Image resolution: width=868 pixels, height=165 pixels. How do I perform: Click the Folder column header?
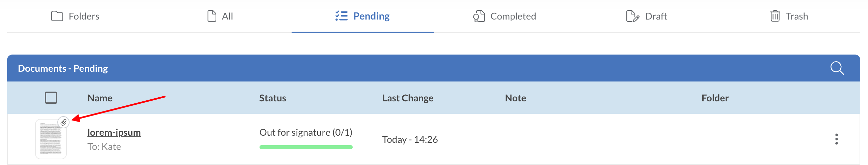715,98
